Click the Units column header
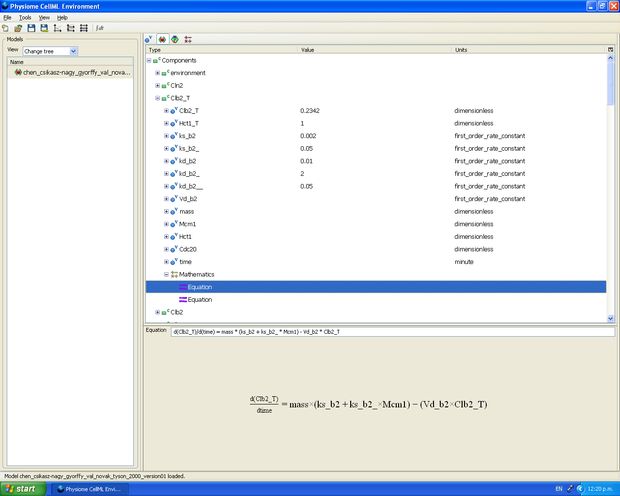The image size is (620, 496). click(x=529, y=50)
